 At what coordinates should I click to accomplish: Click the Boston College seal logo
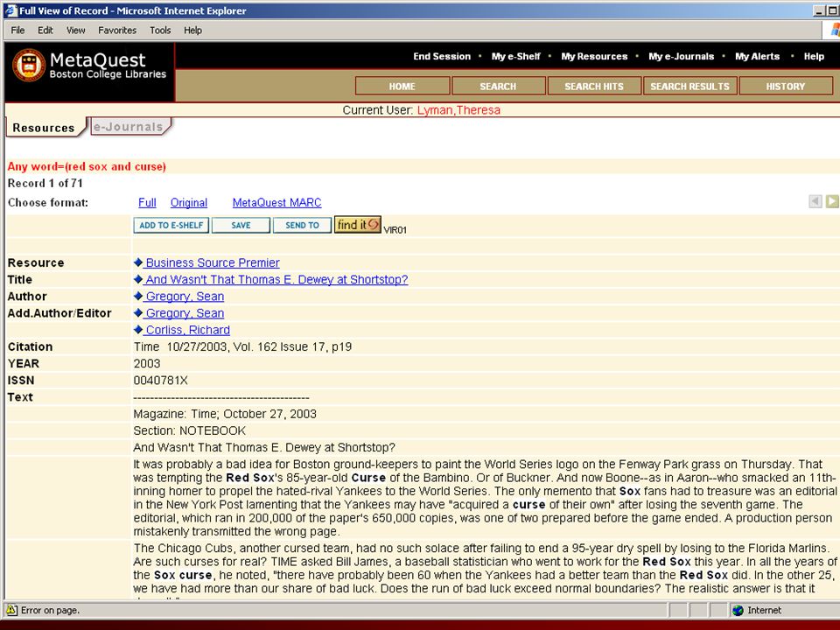(x=29, y=66)
